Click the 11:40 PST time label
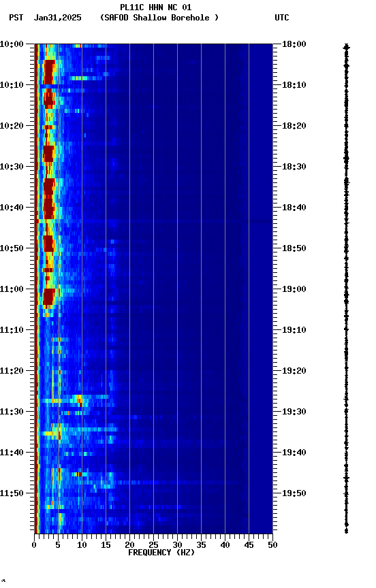 pos(12,453)
